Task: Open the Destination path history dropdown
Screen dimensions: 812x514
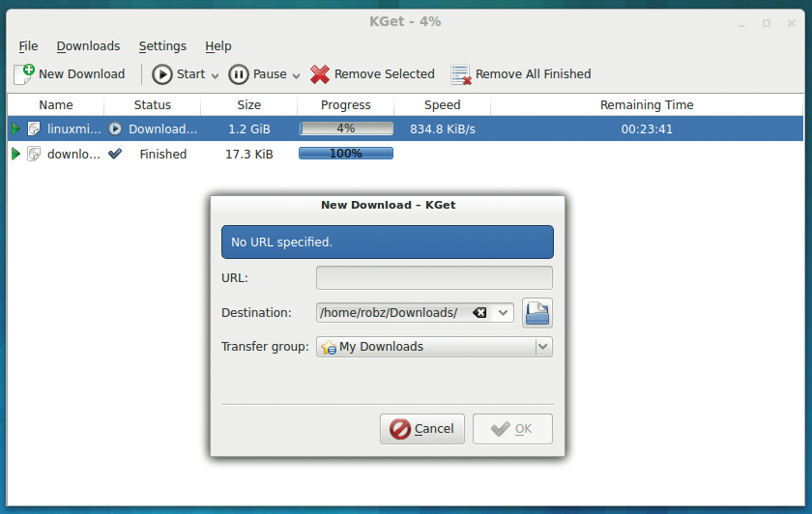Action: pos(503,313)
